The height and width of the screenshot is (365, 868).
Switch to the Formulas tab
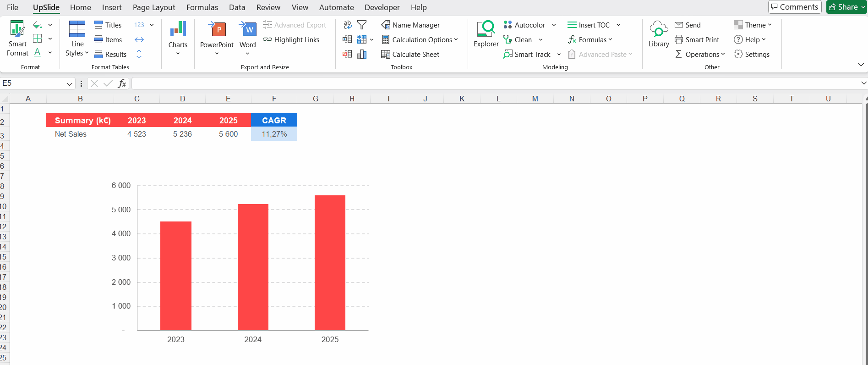202,7
